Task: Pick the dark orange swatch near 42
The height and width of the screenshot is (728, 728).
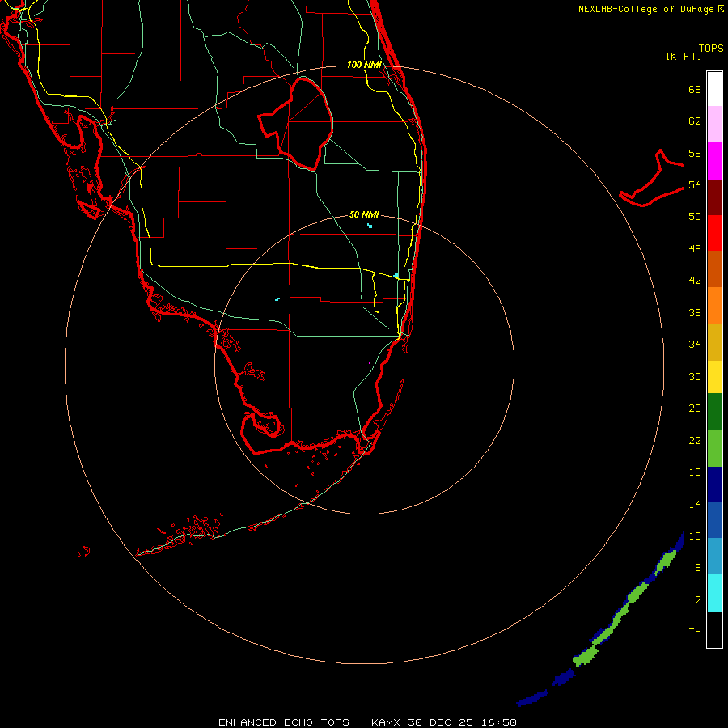Action: pos(714,269)
